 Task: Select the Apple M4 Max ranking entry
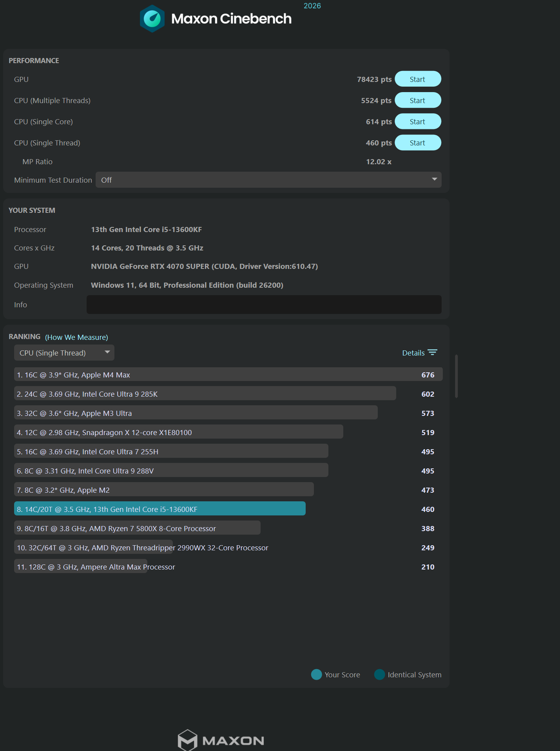pos(228,374)
